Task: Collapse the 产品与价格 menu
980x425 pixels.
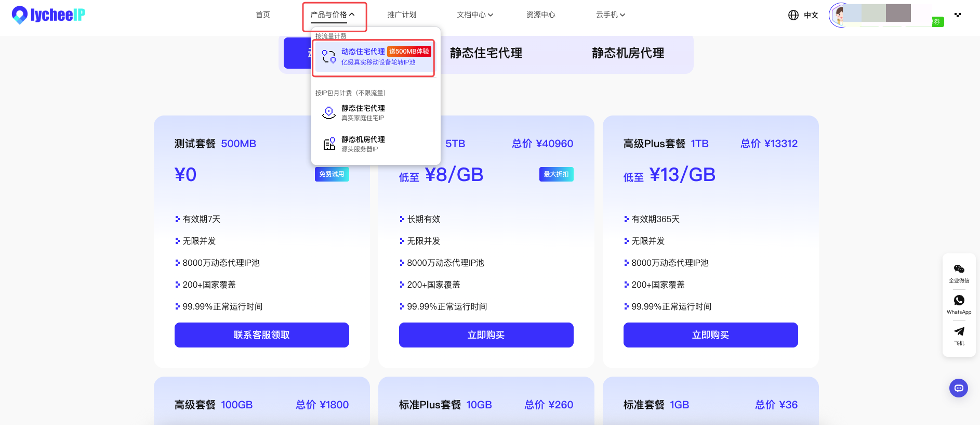Action: coord(333,15)
